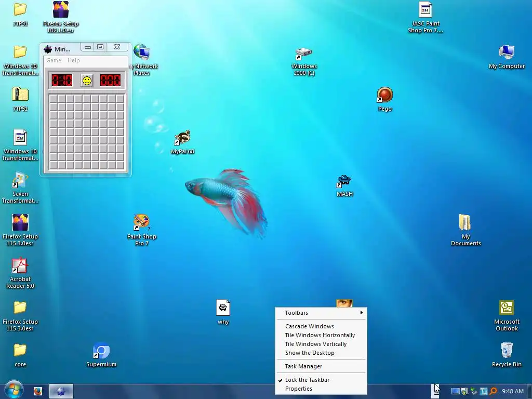Select Seven Transformat shortcut icon
This screenshot has width=532, height=399.
[20, 180]
